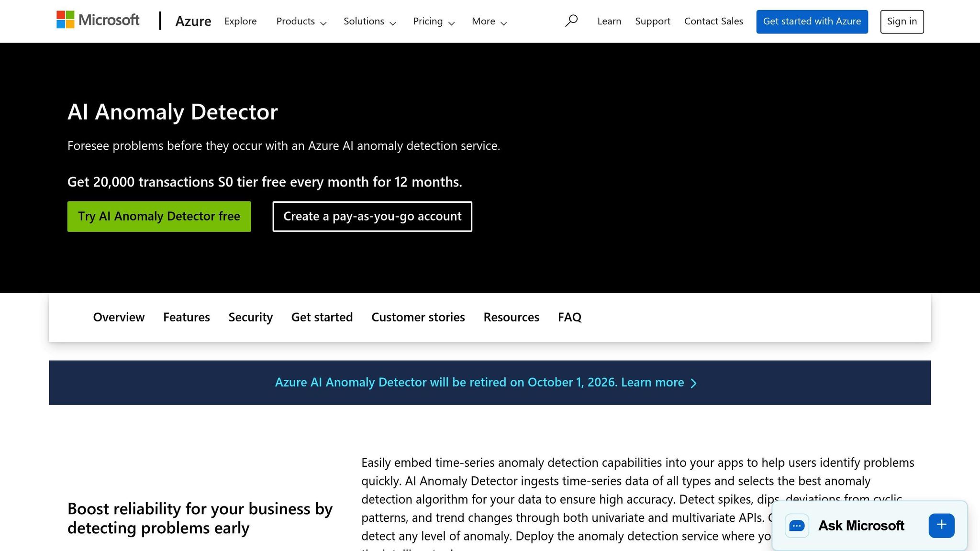Open the Customer stories section
The image size is (980, 551).
pos(418,317)
